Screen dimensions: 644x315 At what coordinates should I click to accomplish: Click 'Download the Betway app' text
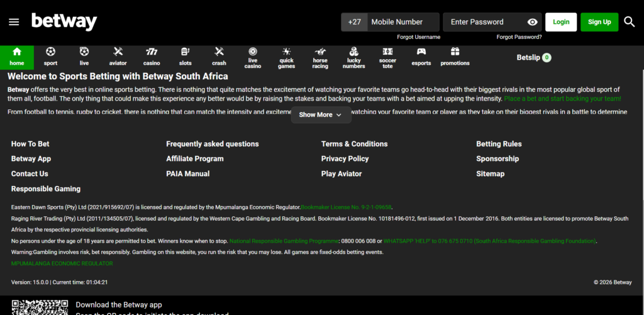pos(119,305)
